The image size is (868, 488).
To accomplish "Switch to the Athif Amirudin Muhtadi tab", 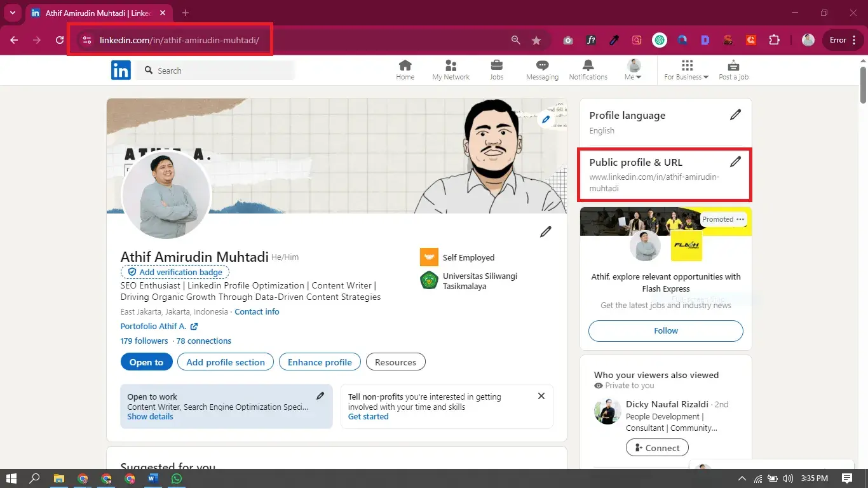I will pos(100,13).
